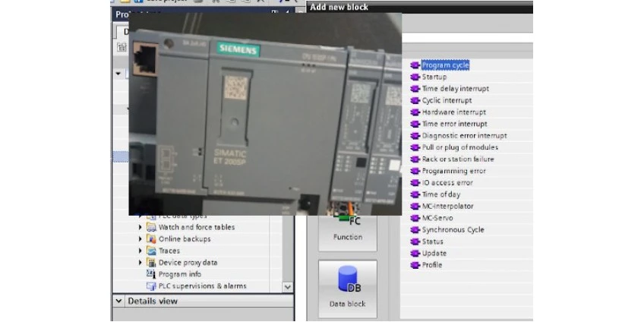This screenshot has width=644, height=322.
Task: Click the Traces folder icon
Action: pos(152,251)
